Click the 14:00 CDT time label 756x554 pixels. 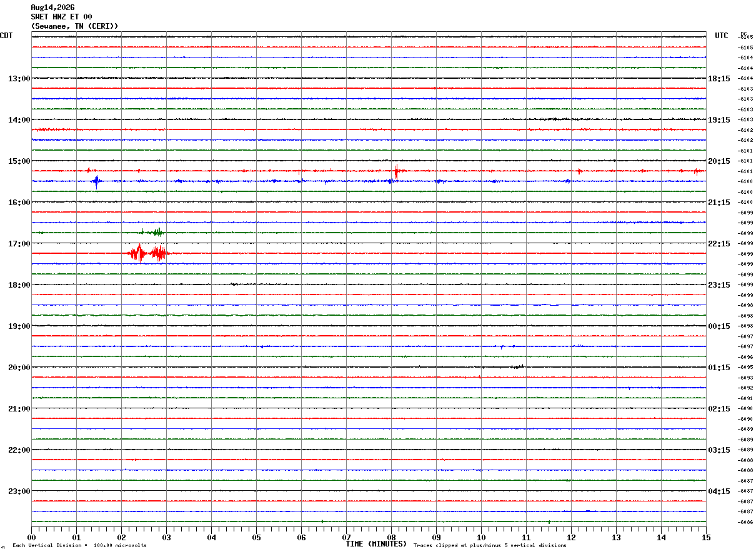19,120
